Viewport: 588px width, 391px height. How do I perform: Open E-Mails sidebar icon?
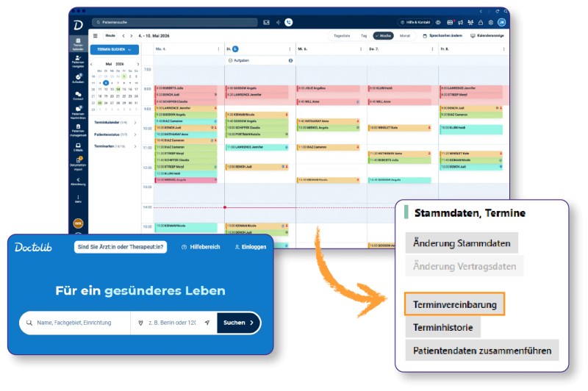pyautogui.click(x=78, y=147)
